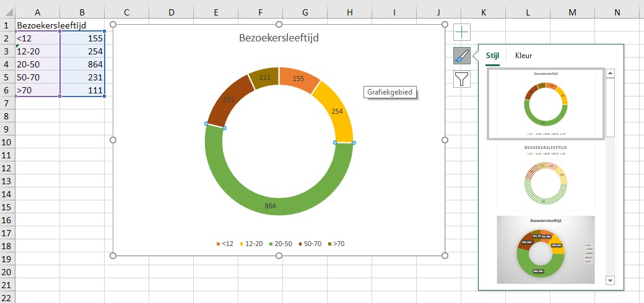The width and height of the screenshot is (644, 303).
Task: Select cell A1 containing Bezoekersleeftijd
Action: click(x=37, y=25)
